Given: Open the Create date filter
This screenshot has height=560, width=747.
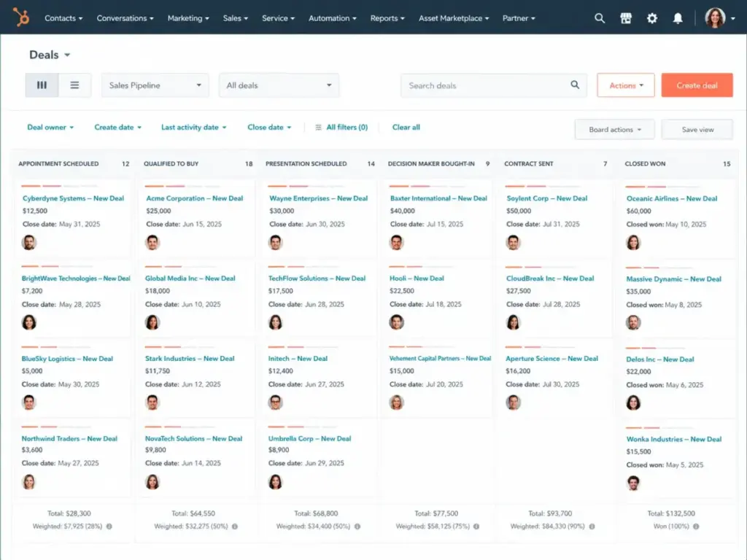Looking at the screenshot, I should (x=117, y=127).
